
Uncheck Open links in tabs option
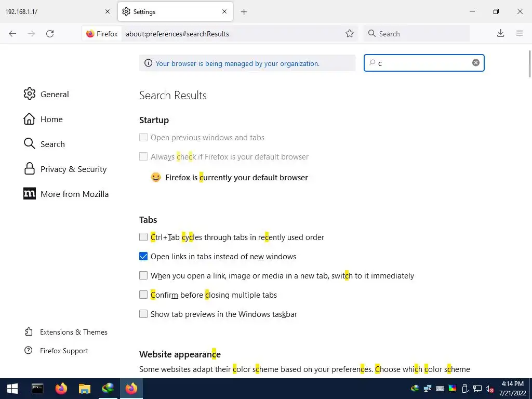pos(143,256)
